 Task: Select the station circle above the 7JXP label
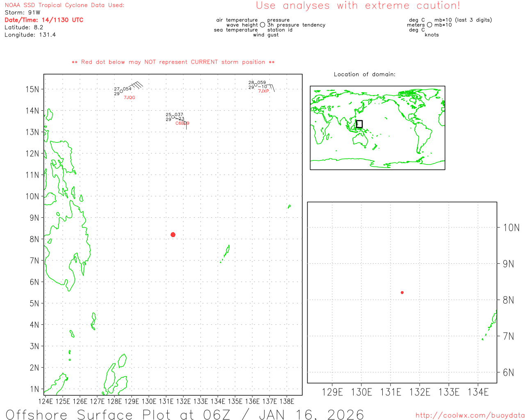click(256, 85)
